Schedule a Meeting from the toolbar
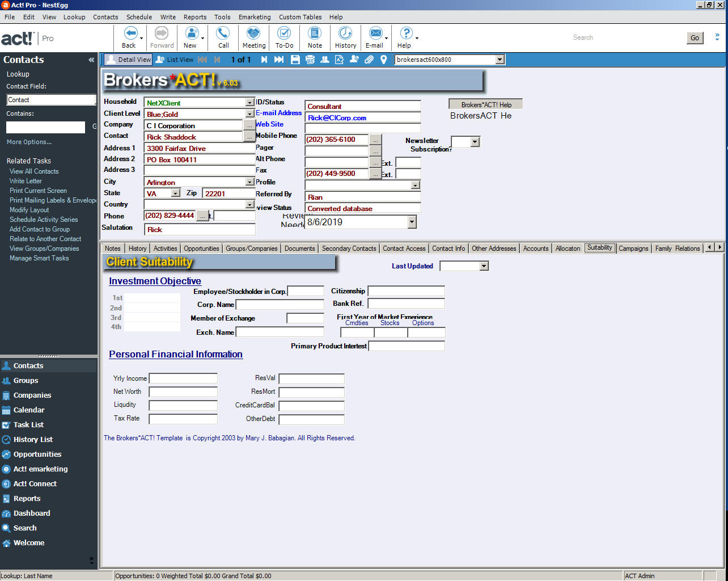728x581 pixels. 253,33
